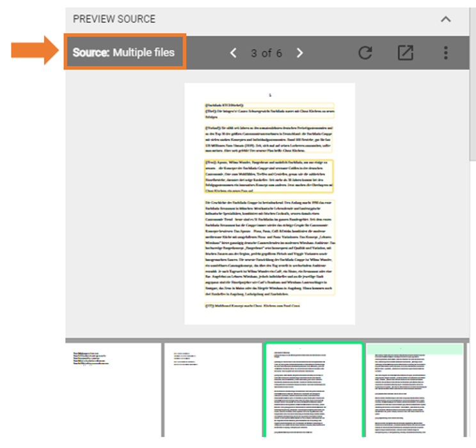
Task: Click the longest paragraph segment in preview
Action: point(269,247)
